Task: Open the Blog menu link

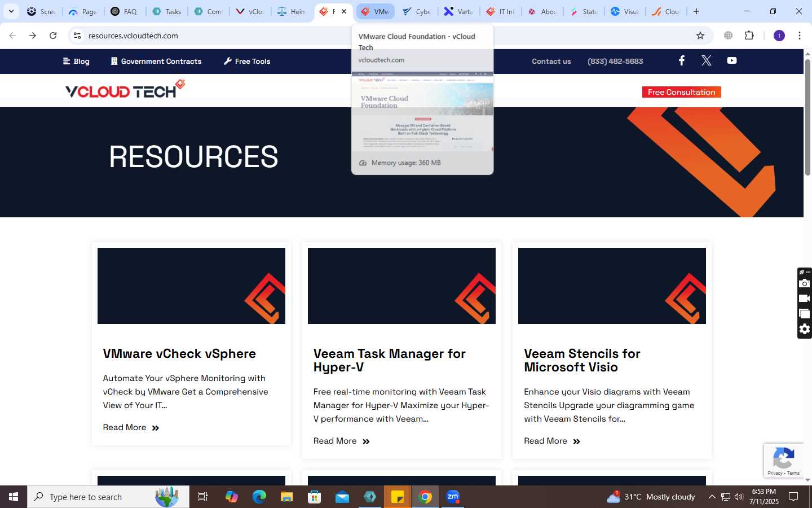Action: coord(76,61)
